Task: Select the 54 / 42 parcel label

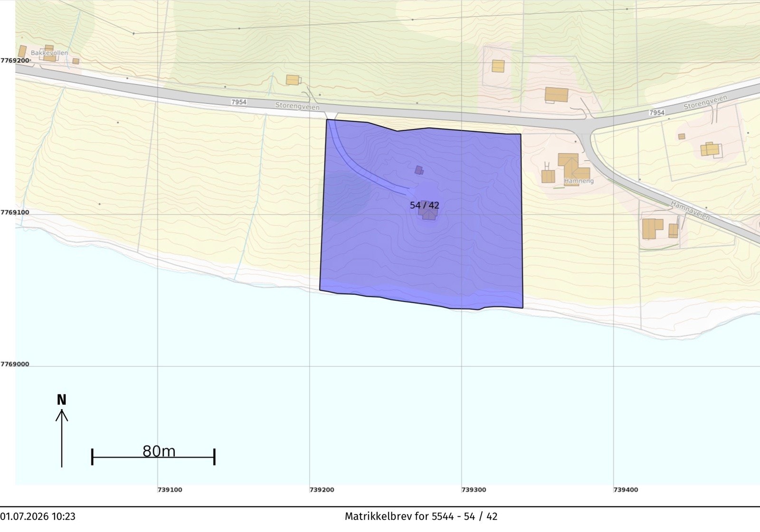Action: (x=424, y=205)
